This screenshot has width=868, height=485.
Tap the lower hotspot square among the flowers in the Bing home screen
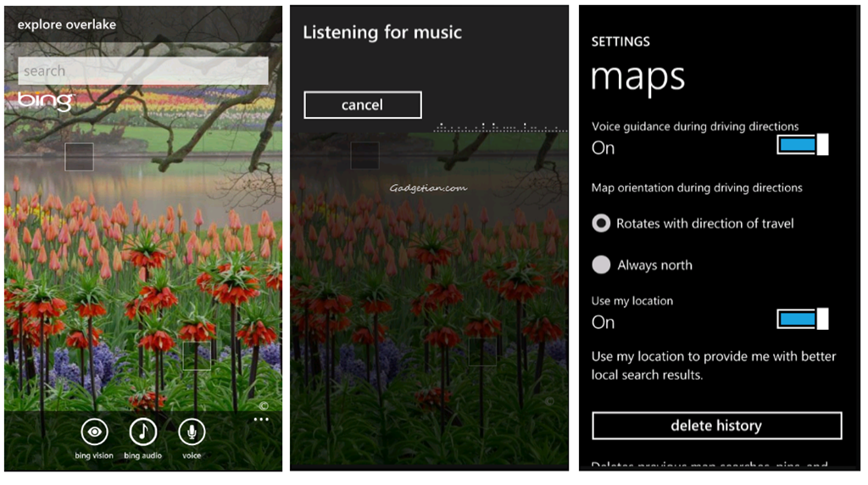tap(197, 355)
